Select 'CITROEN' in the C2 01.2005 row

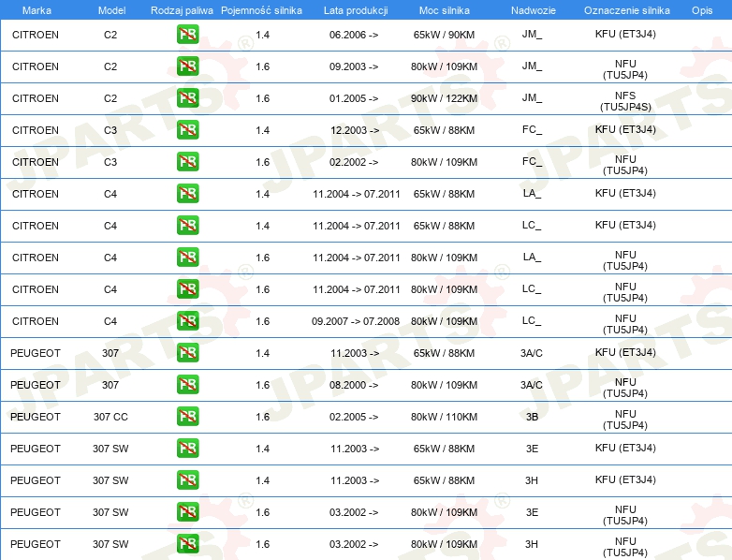pos(36,98)
